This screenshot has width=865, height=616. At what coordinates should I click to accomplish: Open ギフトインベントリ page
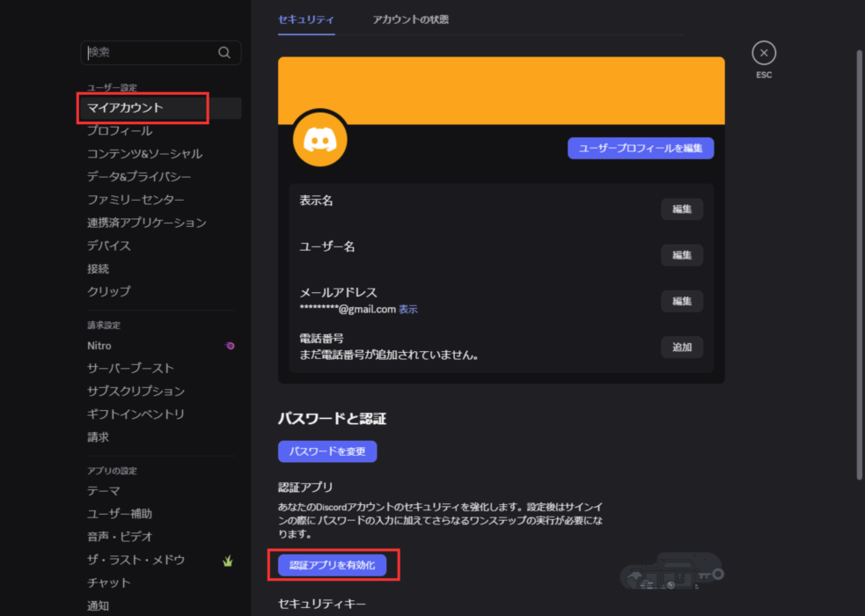pos(136,414)
